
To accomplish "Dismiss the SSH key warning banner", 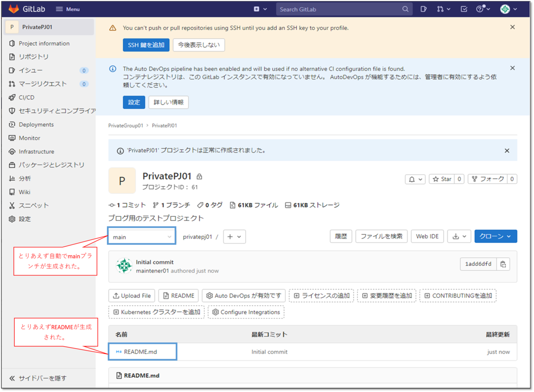I will tap(513, 27).
